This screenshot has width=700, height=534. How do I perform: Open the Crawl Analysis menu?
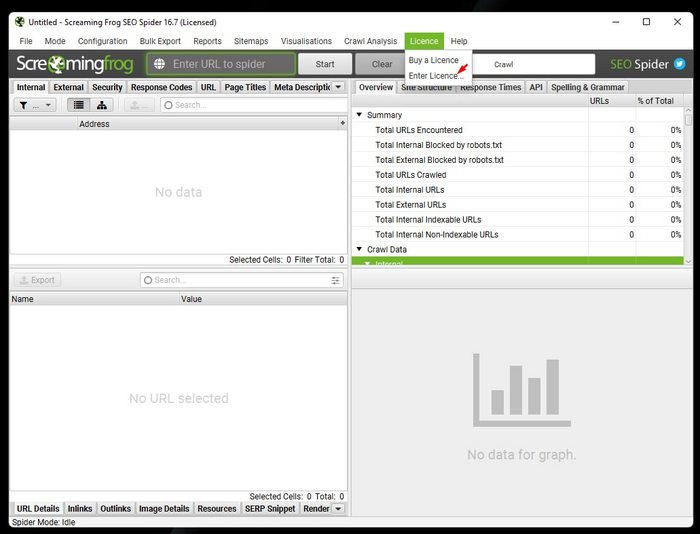tap(371, 41)
